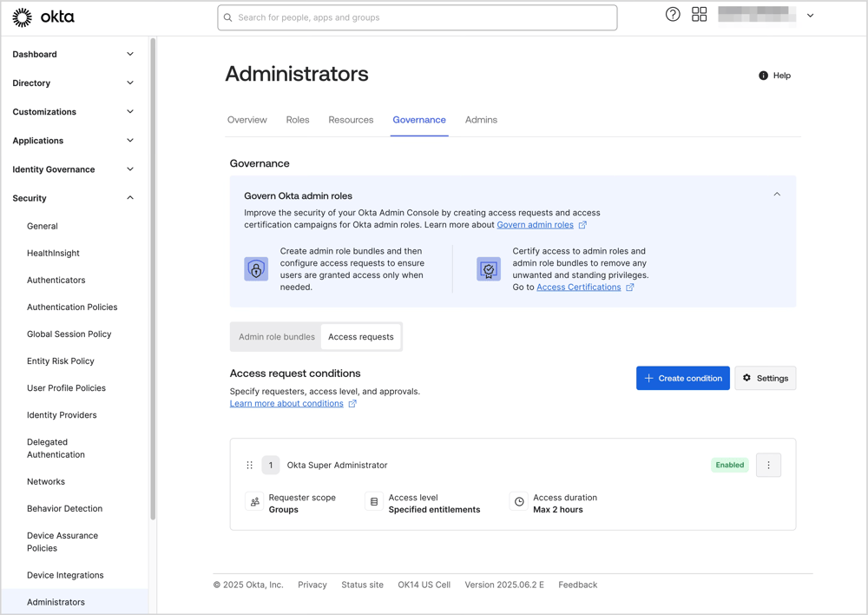Select the Governance tab

pyautogui.click(x=419, y=120)
